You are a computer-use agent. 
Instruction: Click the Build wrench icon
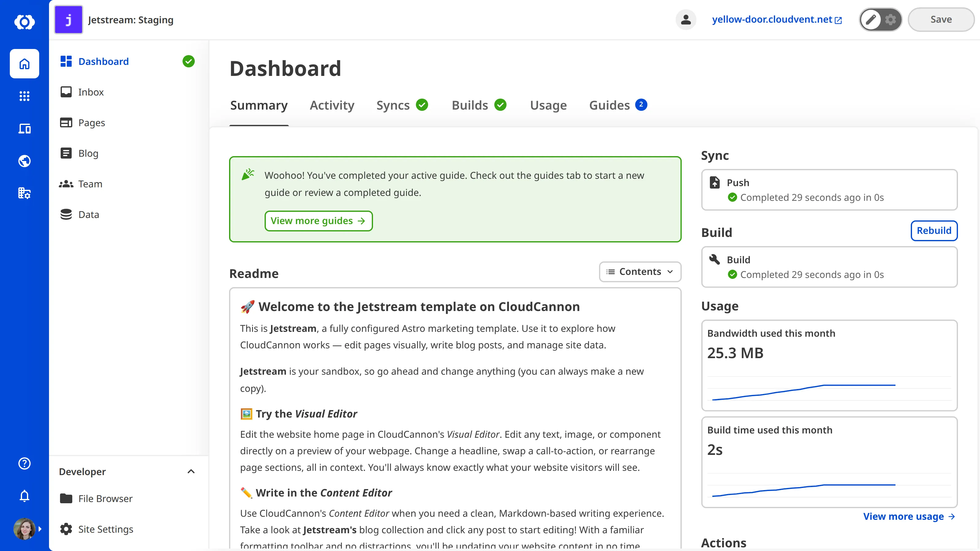pos(714,259)
